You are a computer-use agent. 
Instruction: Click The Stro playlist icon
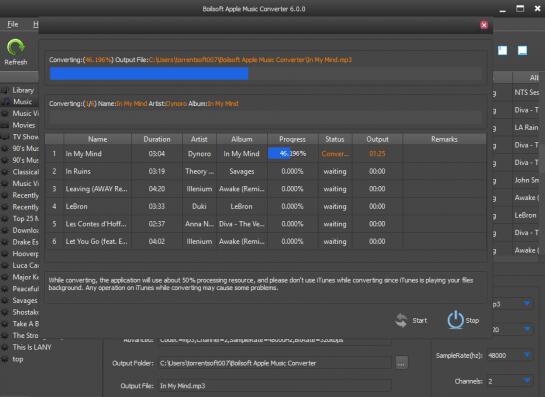[5, 335]
